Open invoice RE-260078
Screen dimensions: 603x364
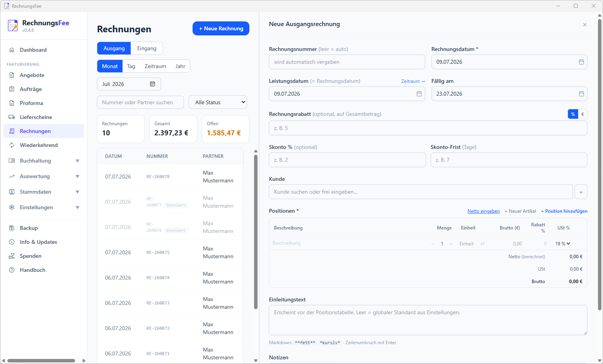170,177
